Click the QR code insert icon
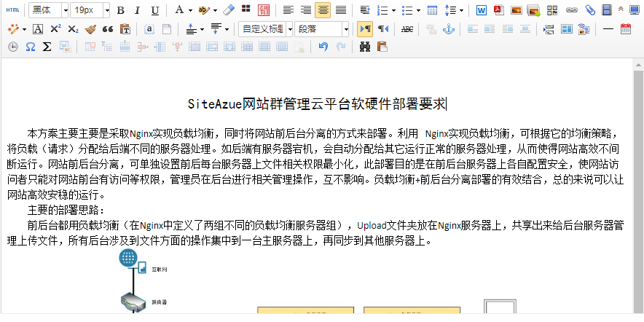 (553, 10)
